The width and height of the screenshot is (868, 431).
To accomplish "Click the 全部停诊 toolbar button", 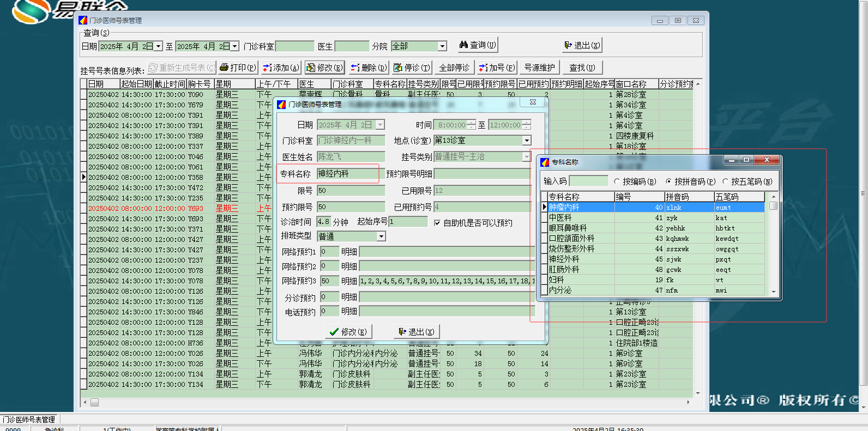I will (x=454, y=68).
